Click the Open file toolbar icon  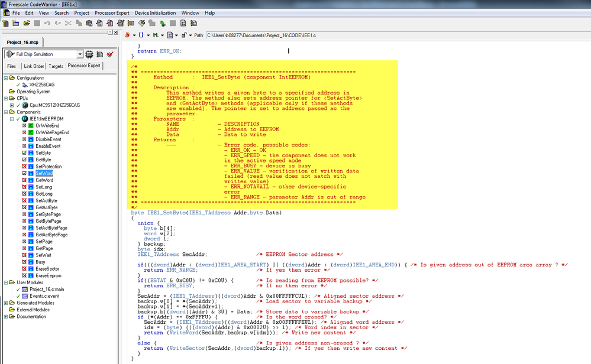(x=27, y=23)
